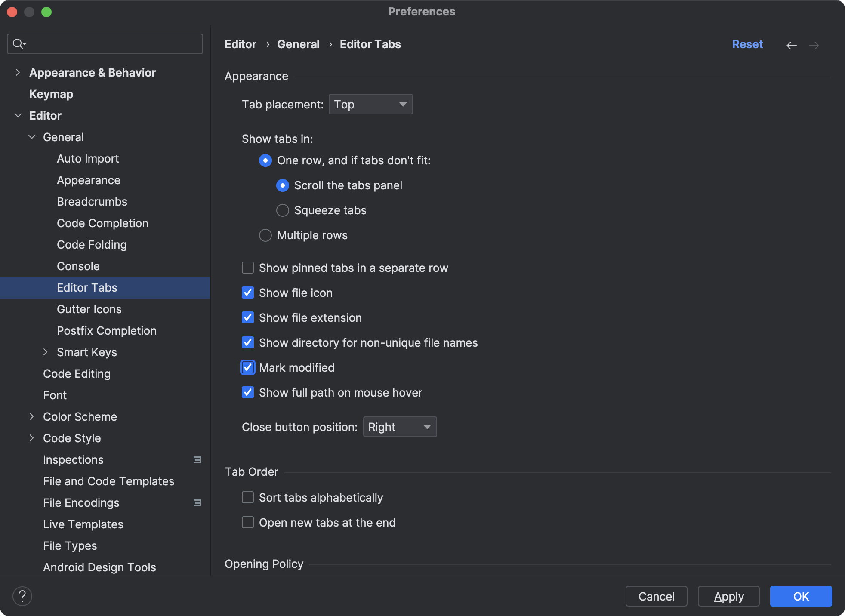Viewport: 845px width, 616px height.
Task: Select the Squeeze tabs radio option
Action: 282,210
